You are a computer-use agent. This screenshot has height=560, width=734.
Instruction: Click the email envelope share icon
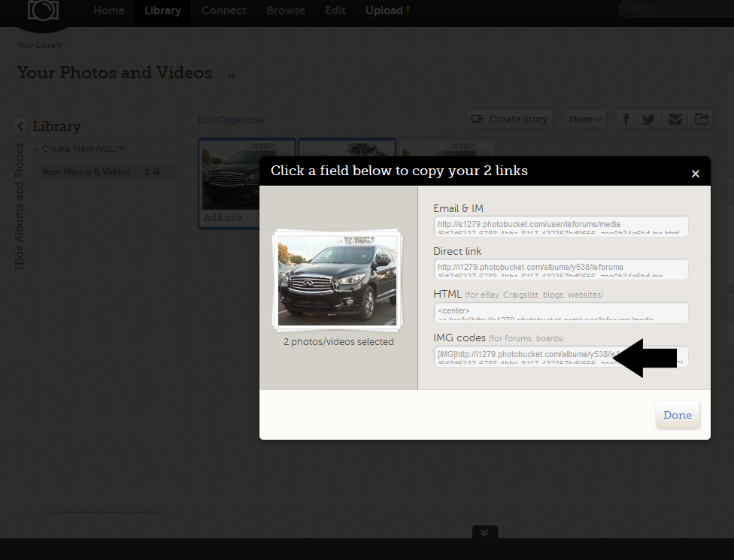click(675, 120)
